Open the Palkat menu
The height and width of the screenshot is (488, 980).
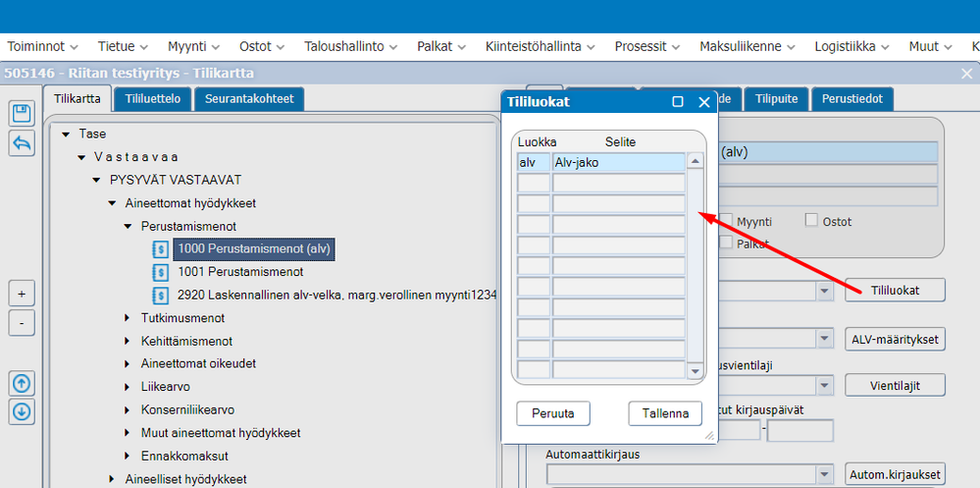[441, 46]
